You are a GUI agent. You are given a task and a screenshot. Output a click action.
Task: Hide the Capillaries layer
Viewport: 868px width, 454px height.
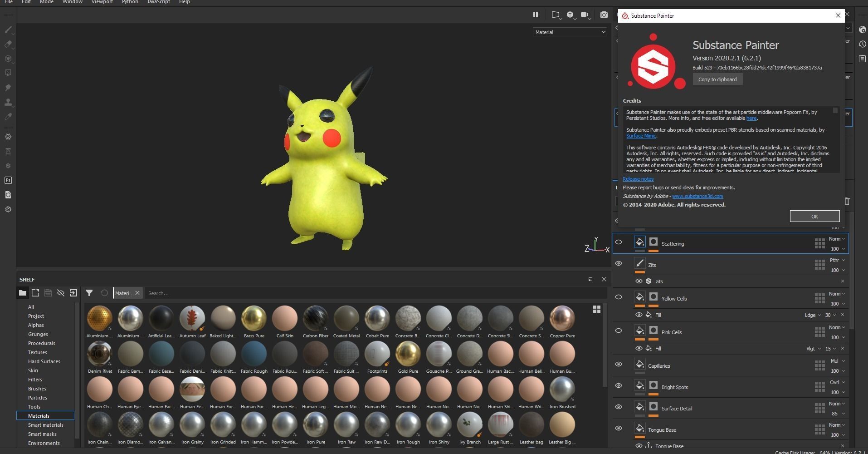tap(619, 364)
